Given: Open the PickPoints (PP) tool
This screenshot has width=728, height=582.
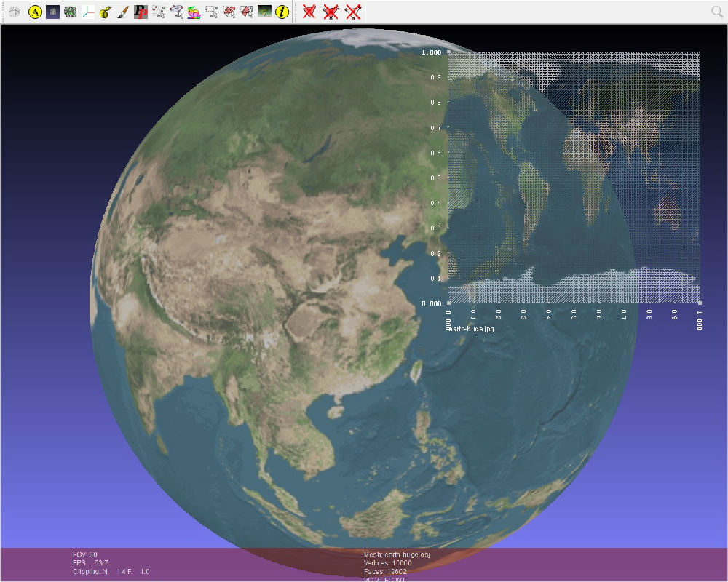Looking at the screenshot, I should click(x=141, y=12).
